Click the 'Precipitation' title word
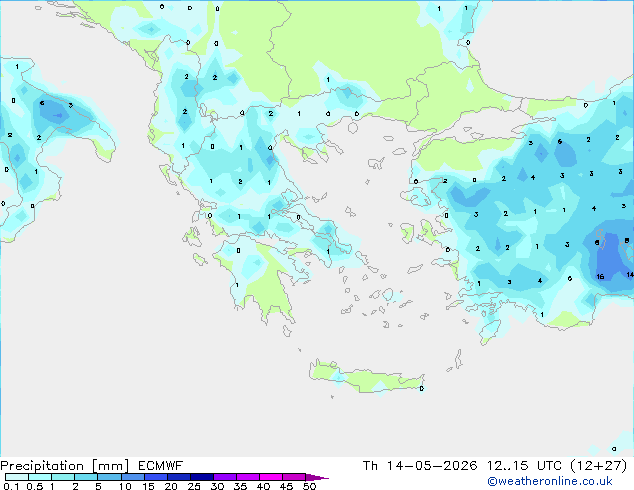The image size is (634, 490). [42, 466]
